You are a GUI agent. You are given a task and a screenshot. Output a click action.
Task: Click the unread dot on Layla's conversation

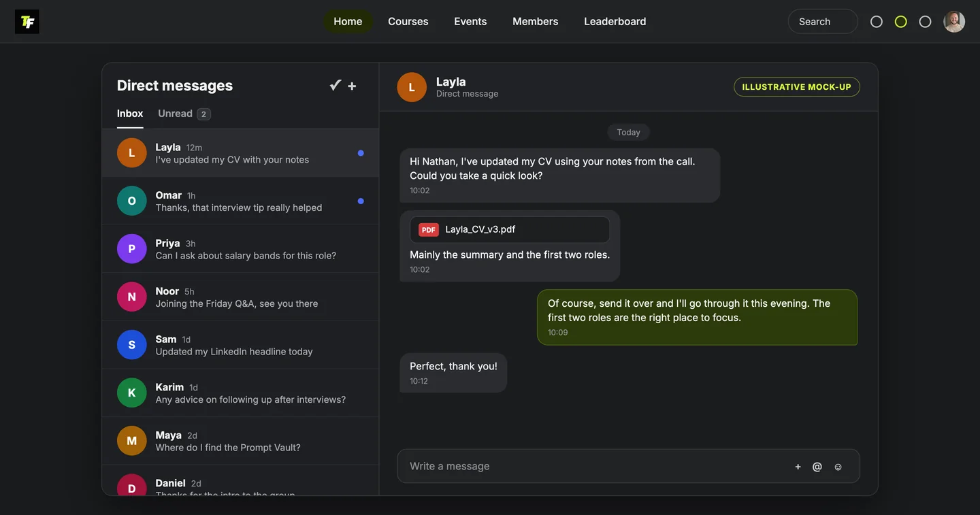click(361, 153)
